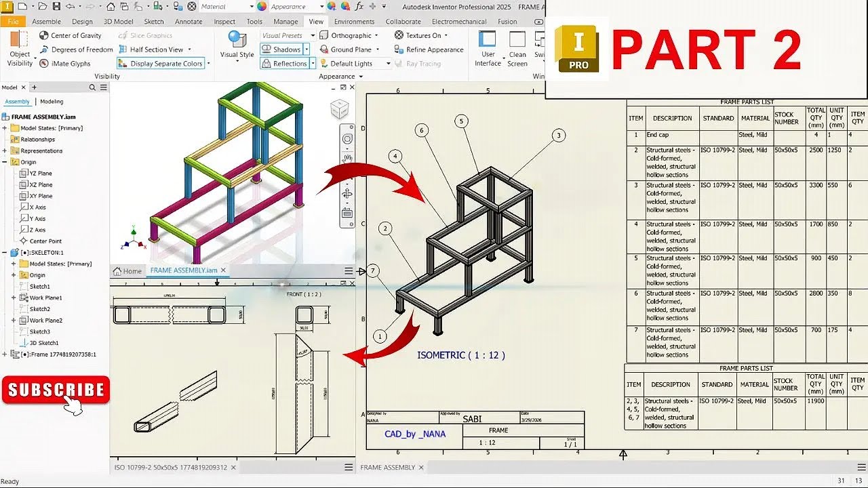Open Model browser hamburger menu
868x488 pixels.
[103, 87]
